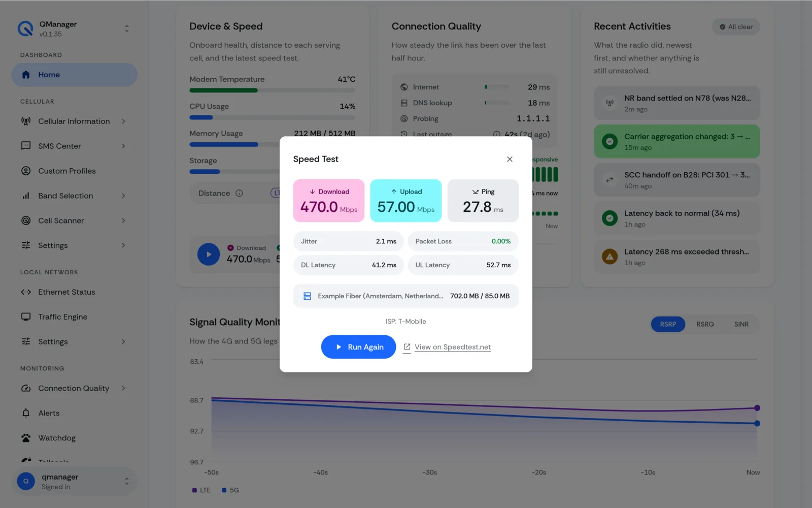This screenshot has height=508, width=812.
Task: Toggle the LTE legend series
Action: click(201, 490)
